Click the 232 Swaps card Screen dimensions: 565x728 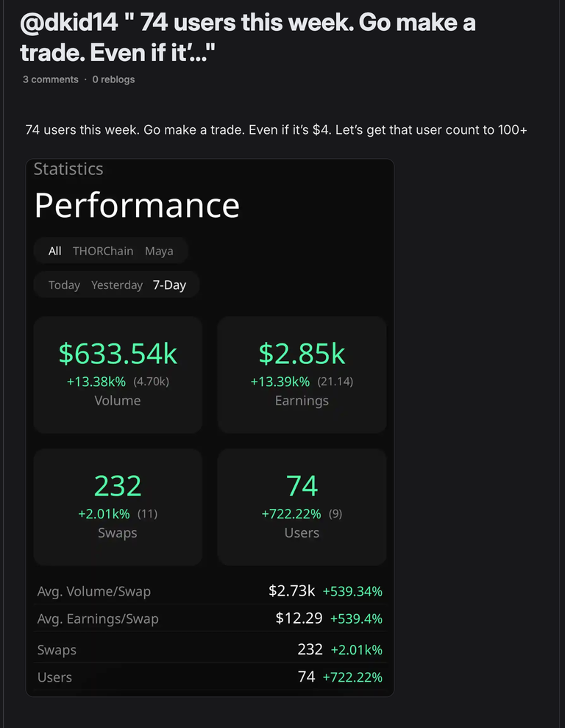tap(118, 506)
